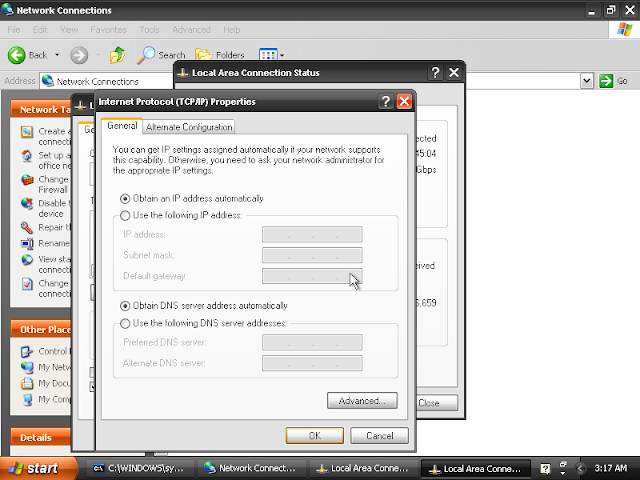Click the Advanced... button

coord(362,400)
